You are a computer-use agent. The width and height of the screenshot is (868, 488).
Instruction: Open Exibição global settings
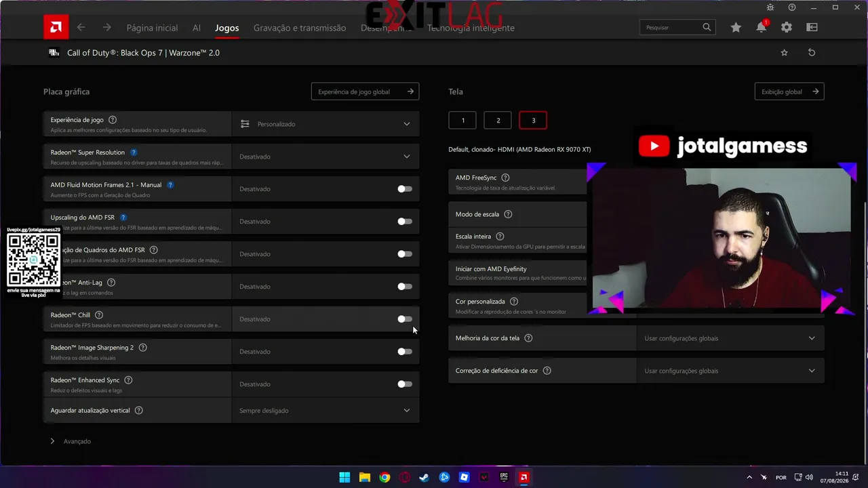(x=789, y=91)
